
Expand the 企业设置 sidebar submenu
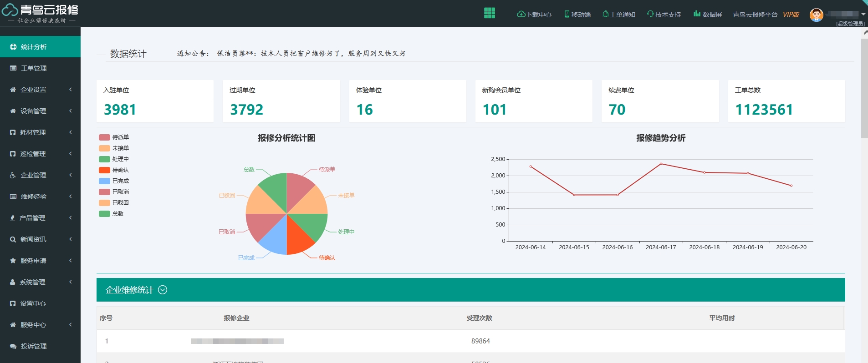40,90
